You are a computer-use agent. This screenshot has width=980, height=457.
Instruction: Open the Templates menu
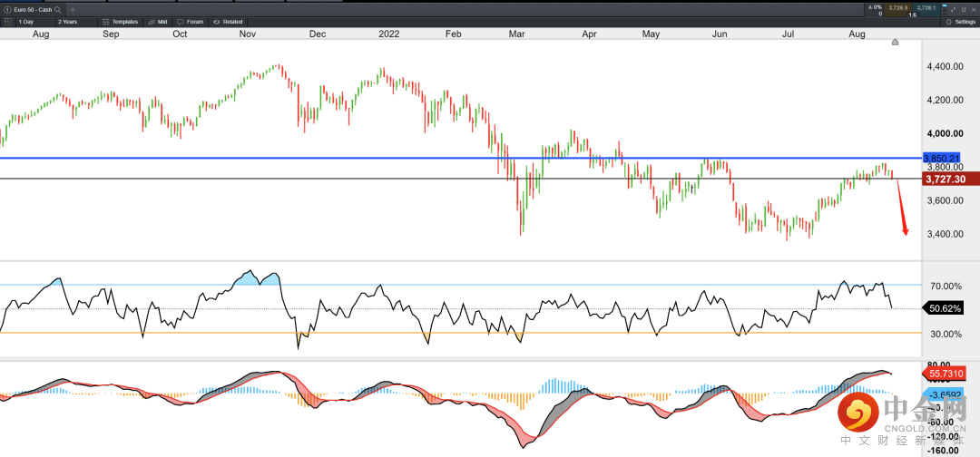tap(120, 21)
